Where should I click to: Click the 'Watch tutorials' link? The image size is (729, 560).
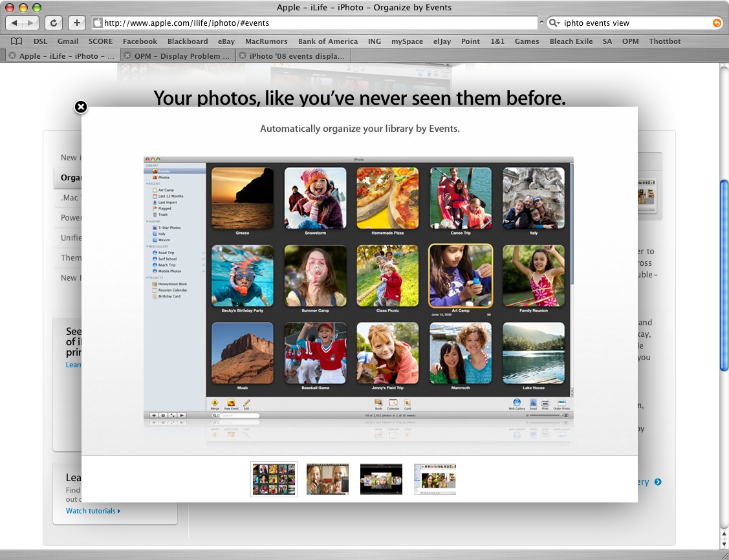pyautogui.click(x=93, y=511)
